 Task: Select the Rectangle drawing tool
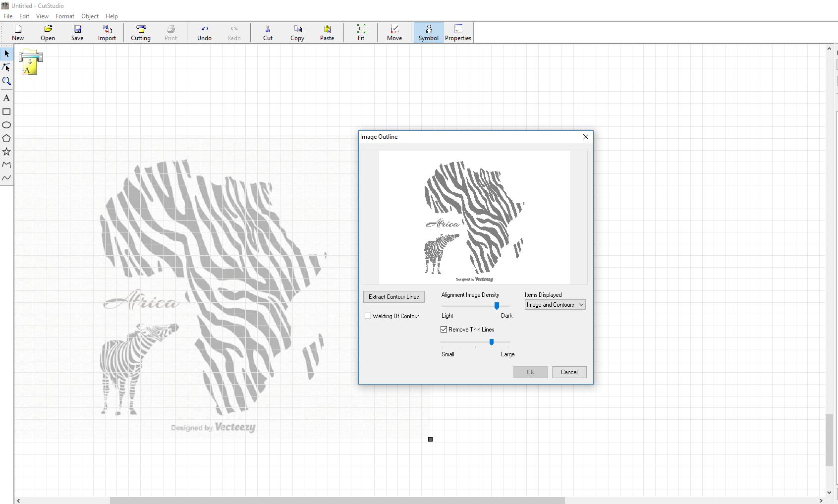(6, 112)
